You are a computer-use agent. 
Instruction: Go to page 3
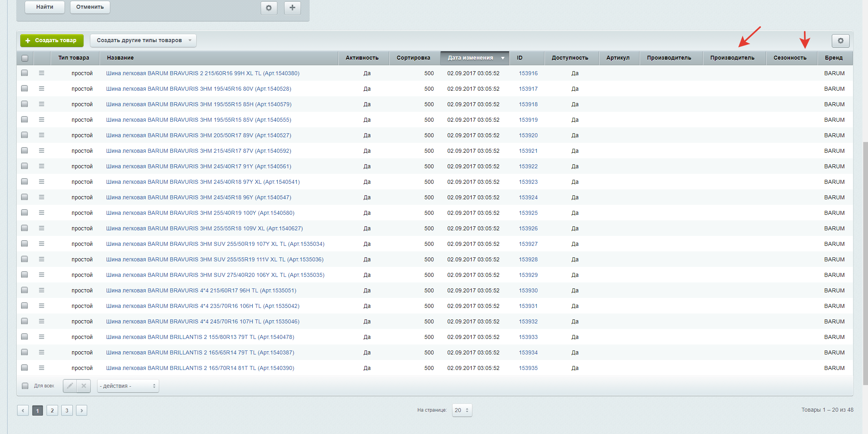click(x=67, y=411)
